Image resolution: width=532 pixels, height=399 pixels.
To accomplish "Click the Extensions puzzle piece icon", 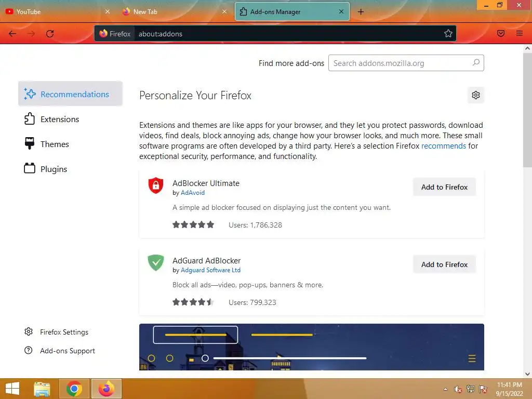I will (30, 119).
